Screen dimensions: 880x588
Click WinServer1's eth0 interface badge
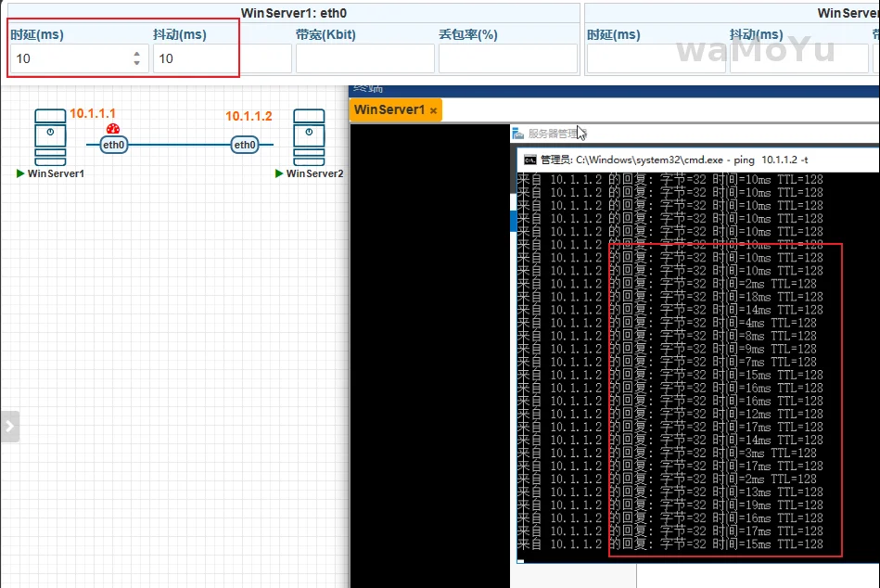tap(113, 145)
